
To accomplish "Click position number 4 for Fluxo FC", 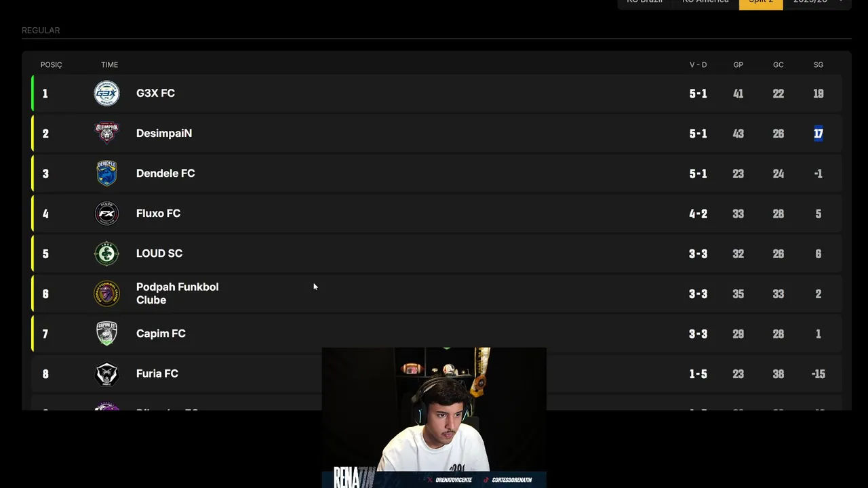I will coord(45,213).
